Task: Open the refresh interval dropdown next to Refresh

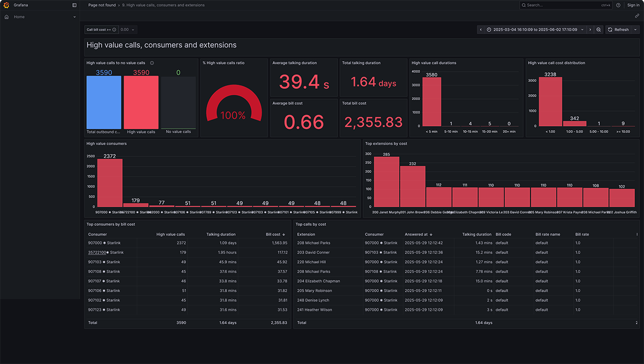Action: click(x=635, y=29)
